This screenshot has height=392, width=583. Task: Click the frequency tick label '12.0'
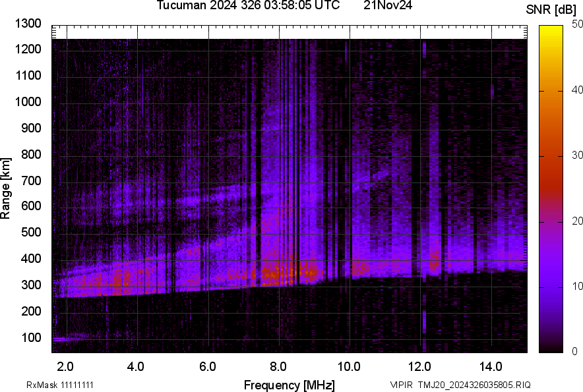coord(420,367)
